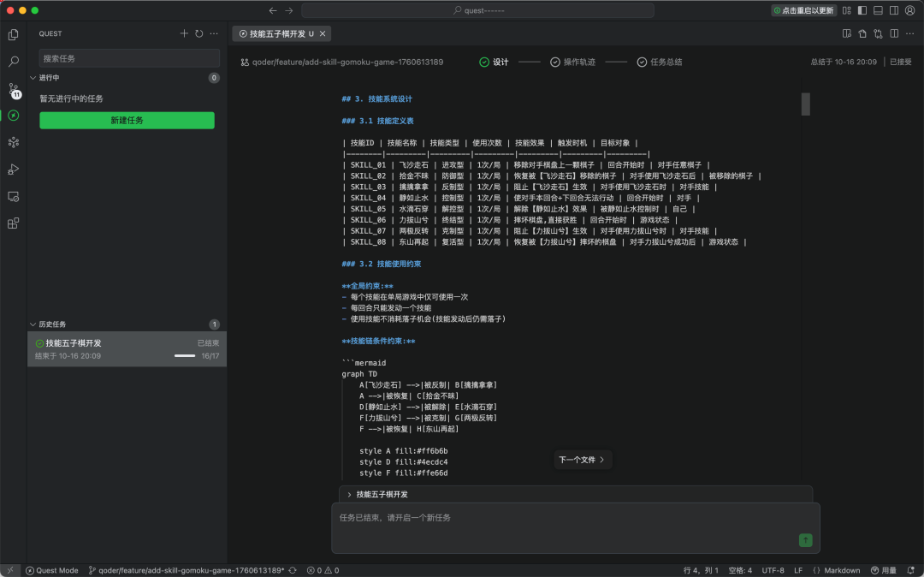Click the green send arrow button
This screenshot has height=577, width=924.
[805, 540]
